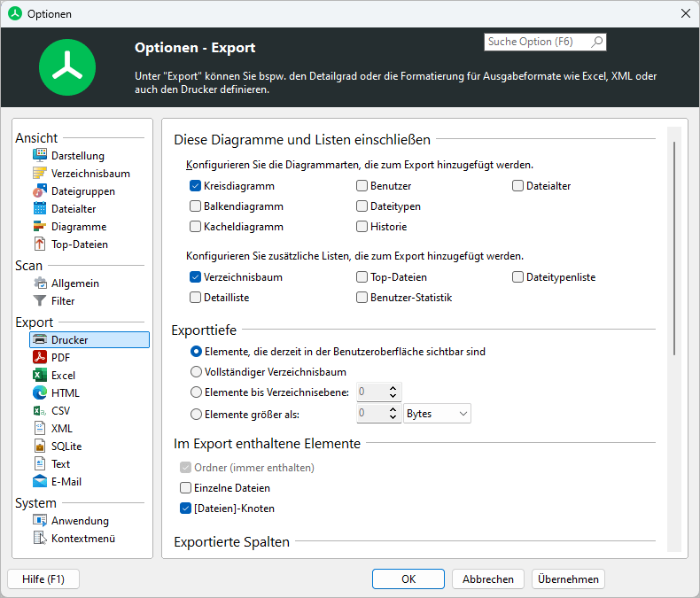Open the Dateigruppen sidebar icon

[40, 191]
